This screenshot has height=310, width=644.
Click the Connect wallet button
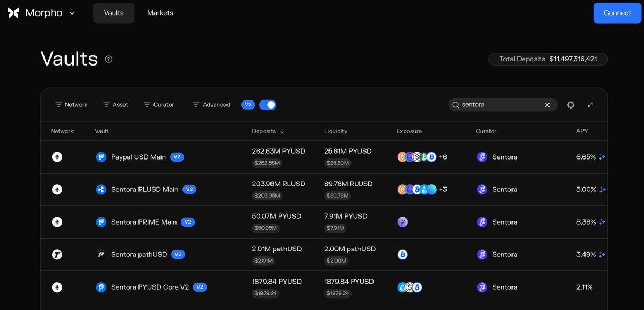click(x=617, y=13)
